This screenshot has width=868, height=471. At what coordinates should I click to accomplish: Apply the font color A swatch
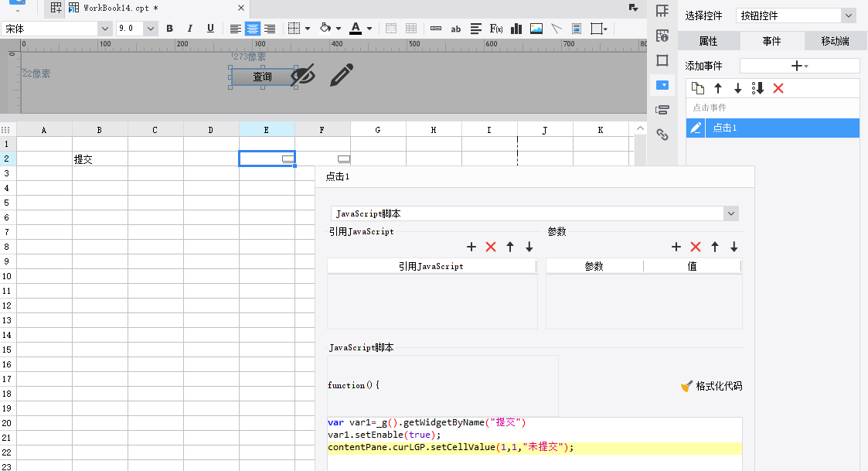coord(356,29)
